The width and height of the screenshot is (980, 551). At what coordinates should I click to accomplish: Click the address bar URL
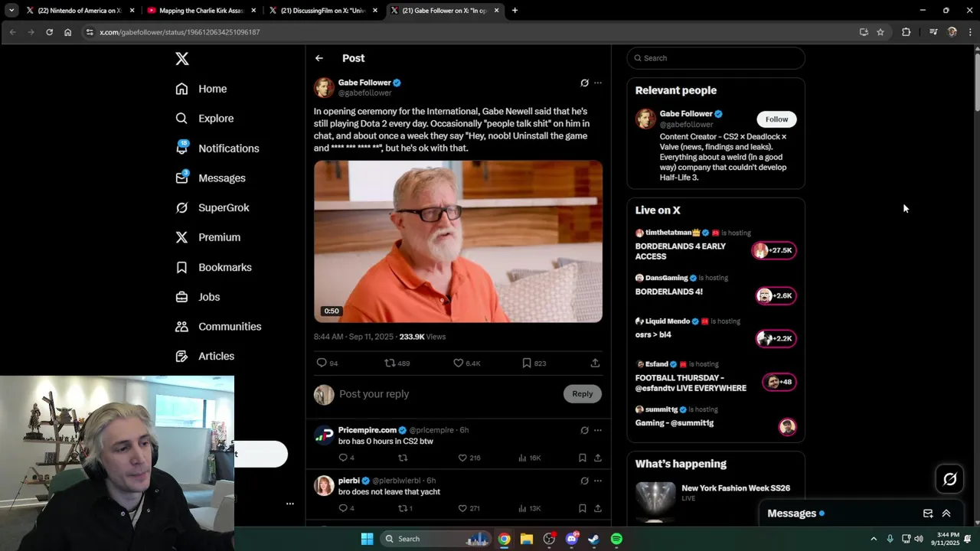pyautogui.click(x=180, y=32)
